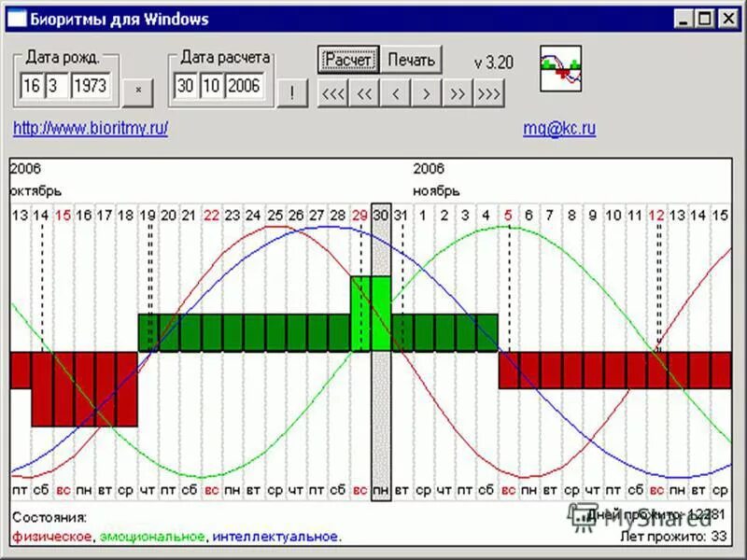
Task: Click the Печать print button
Action: point(411,60)
